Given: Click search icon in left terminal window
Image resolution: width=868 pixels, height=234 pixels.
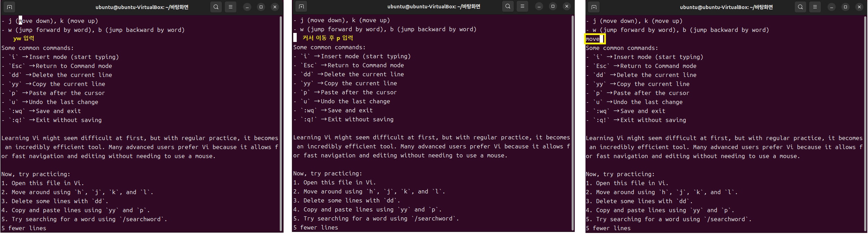Looking at the screenshot, I should pos(216,7).
